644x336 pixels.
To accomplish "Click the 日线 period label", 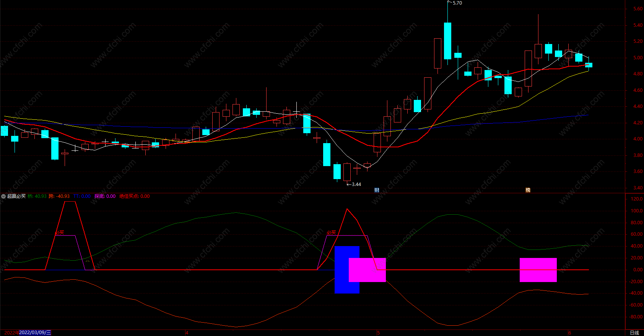I will (x=634, y=333).
